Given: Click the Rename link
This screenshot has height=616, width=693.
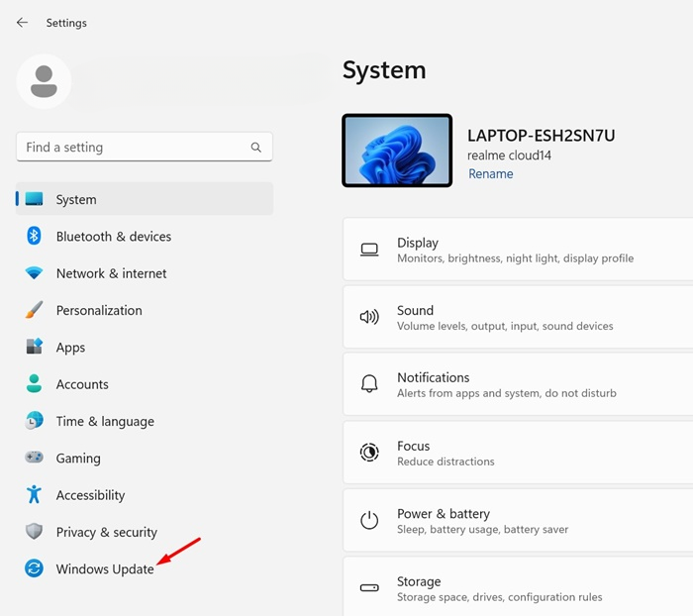Looking at the screenshot, I should [x=491, y=173].
